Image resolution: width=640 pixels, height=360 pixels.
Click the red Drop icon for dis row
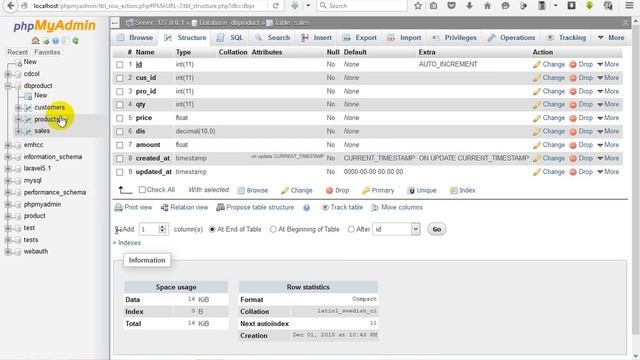tap(573, 132)
